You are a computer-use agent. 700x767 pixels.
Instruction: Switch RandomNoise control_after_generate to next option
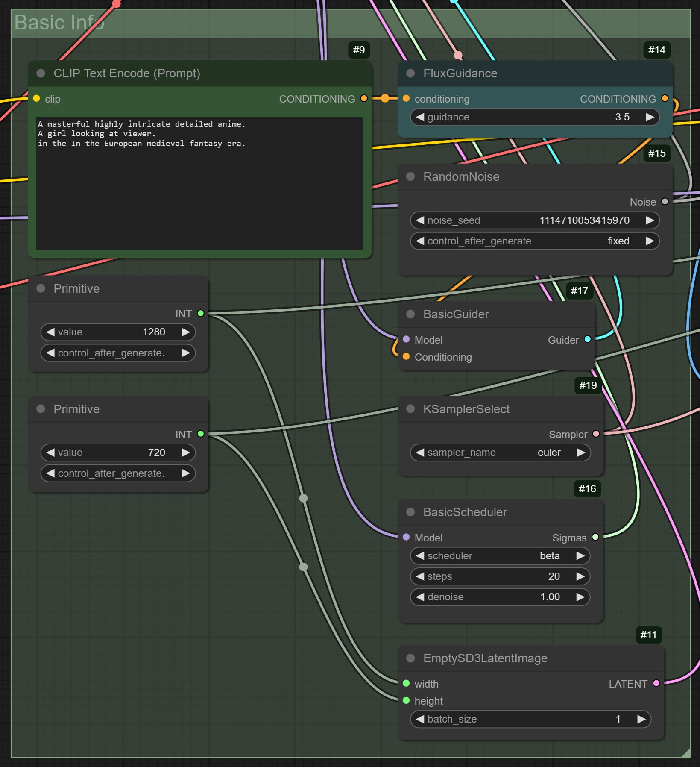650,241
